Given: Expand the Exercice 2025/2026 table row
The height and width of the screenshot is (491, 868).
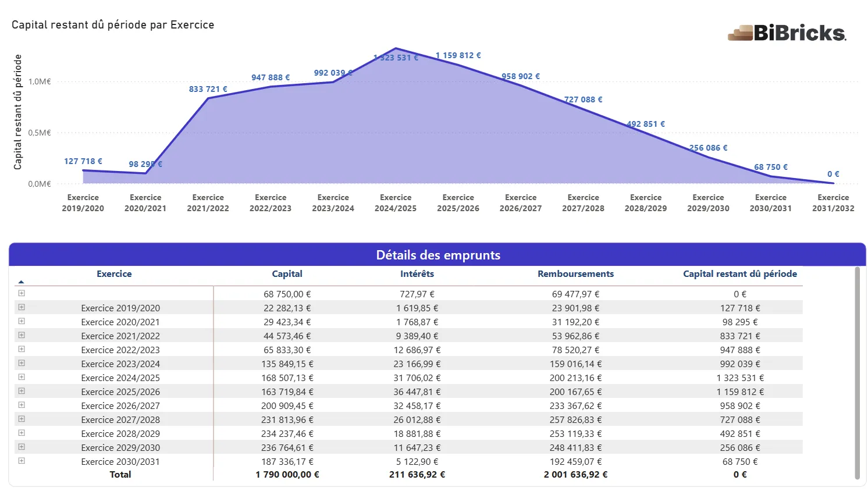Looking at the screenshot, I should [x=22, y=391].
